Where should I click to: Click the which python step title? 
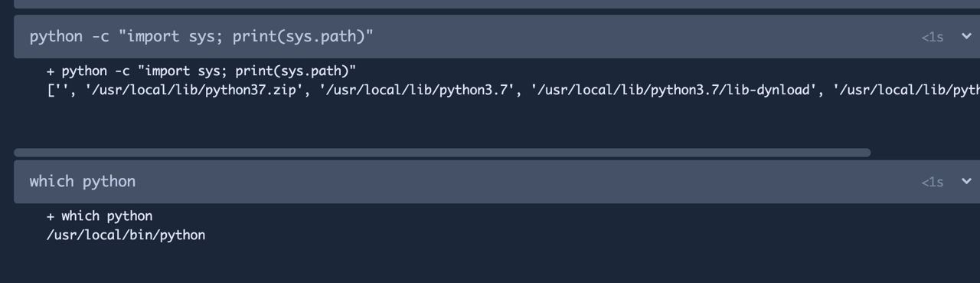coord(83,181)
